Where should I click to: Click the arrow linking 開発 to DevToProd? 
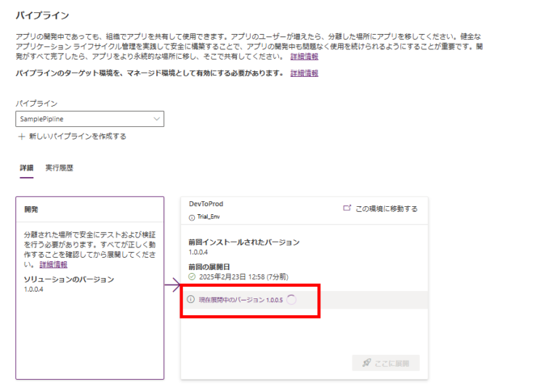[x=172, y=288]
